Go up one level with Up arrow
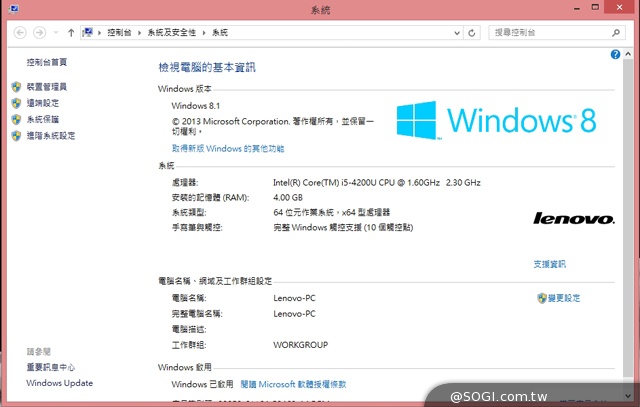The width and height of the screenshot is (640, 407). [x=71, y=33]
